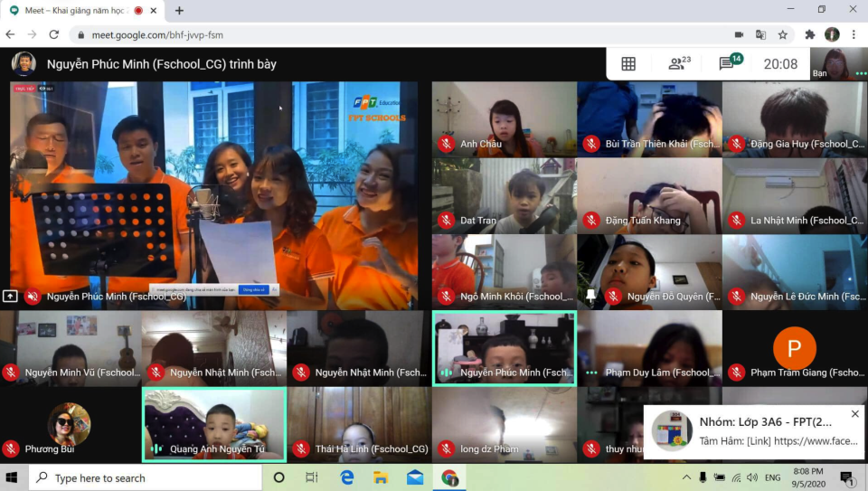Dismiss the Lớp 3A6 notification popup
The image size is (868, 491).
click(854, 414)
